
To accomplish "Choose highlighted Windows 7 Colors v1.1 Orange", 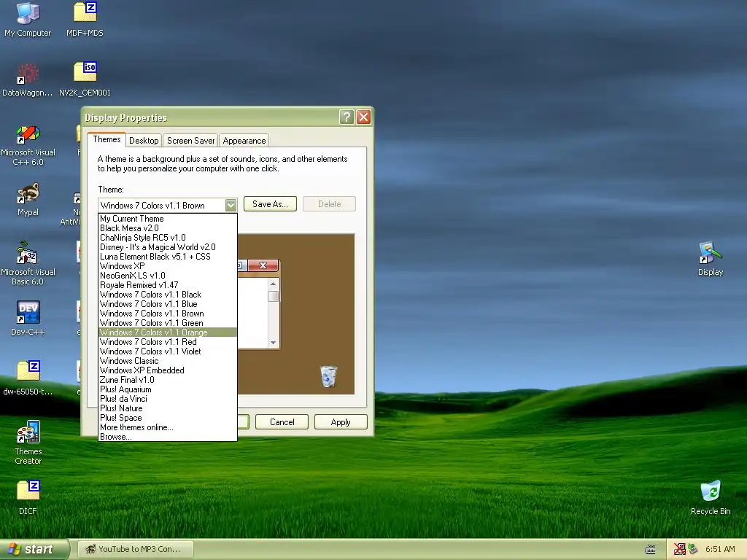I will 167,332.
